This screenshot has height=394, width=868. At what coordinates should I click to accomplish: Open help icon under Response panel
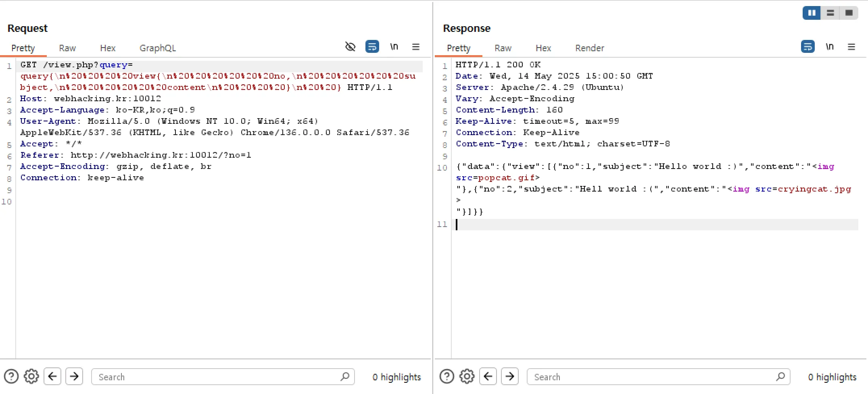447,376
